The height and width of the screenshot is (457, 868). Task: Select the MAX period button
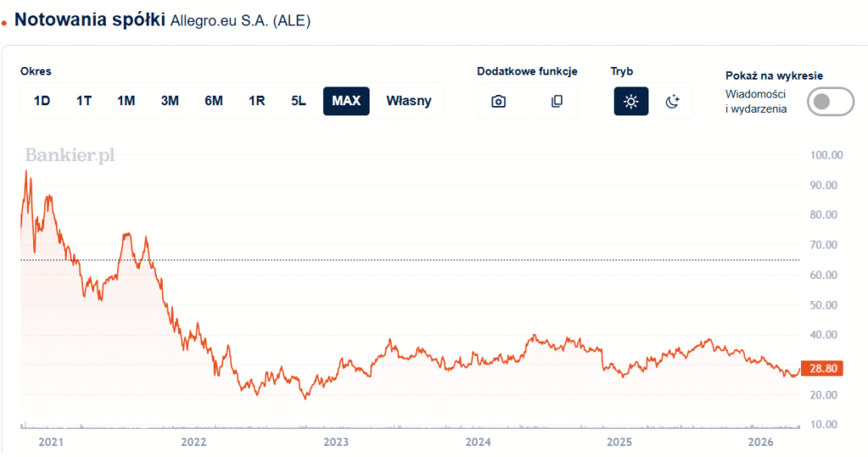[x=346, y=101]
